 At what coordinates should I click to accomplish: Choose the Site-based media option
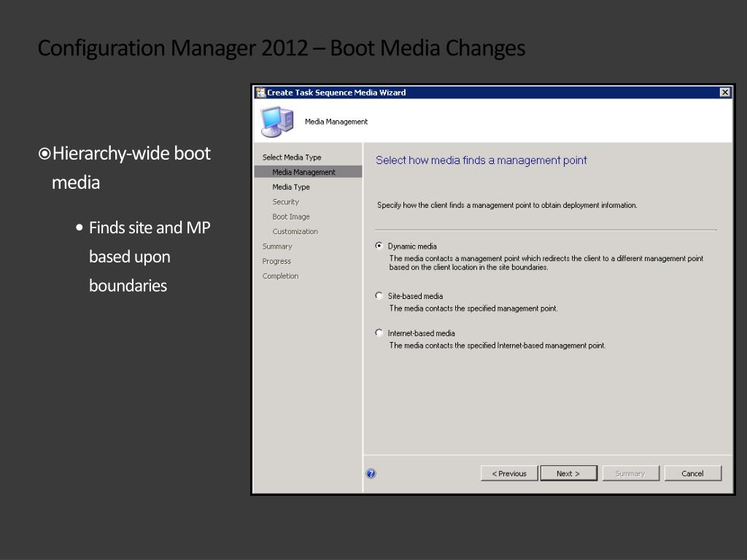point(379,296)
